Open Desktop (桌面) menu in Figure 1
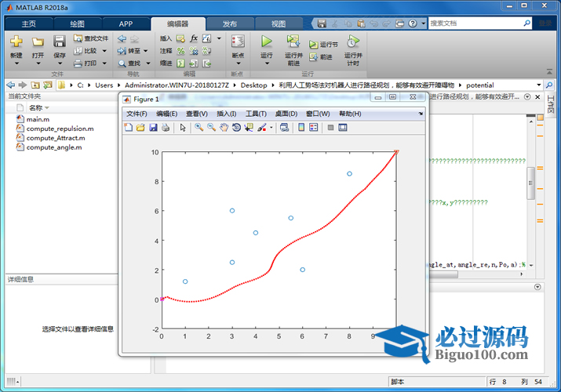 286,114
